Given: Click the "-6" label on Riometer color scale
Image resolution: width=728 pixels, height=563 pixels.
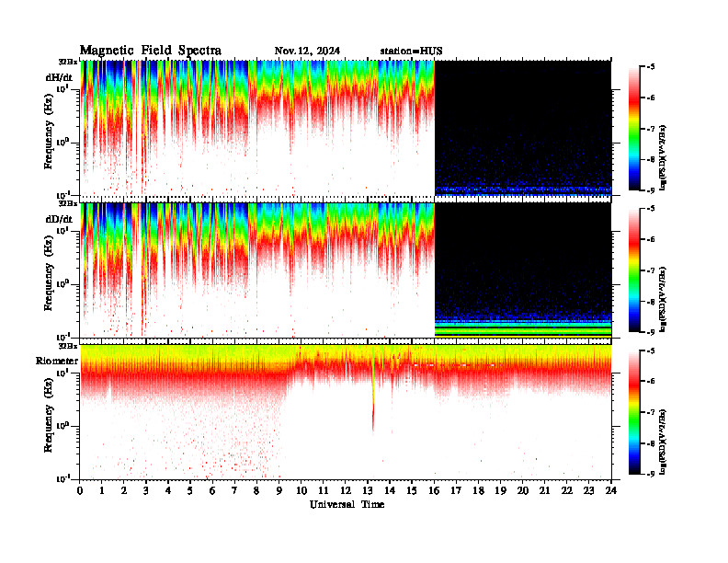Looking at the screenshot, I should tap(651, 381).
